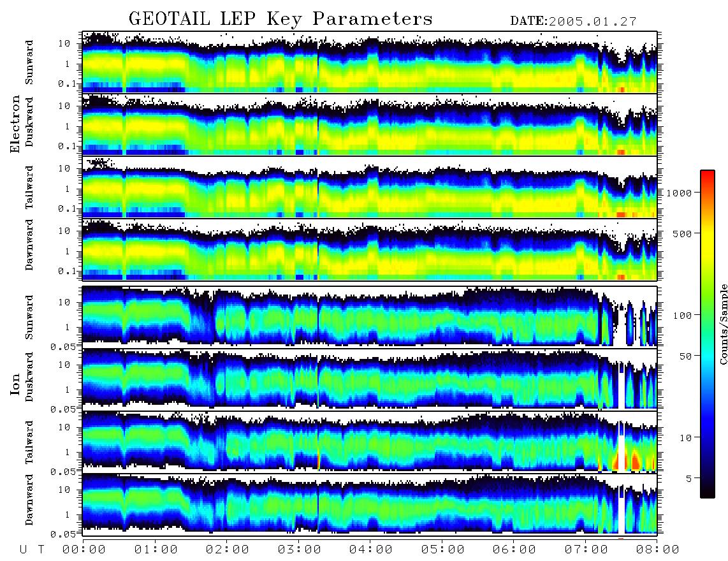Click the Electron Sunward spectrogram panel
Screen dimensions: 728x561
pyautogui.click(x=370, y=62)
